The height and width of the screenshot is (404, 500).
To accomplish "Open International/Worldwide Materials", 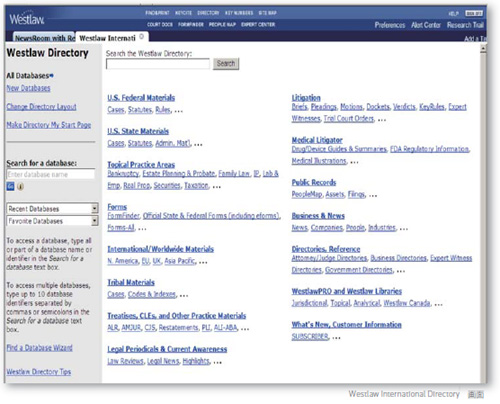I will [160, 249].
